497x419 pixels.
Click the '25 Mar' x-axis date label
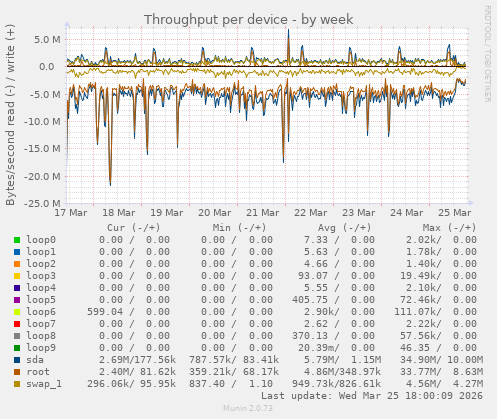(x=455, y=213)
